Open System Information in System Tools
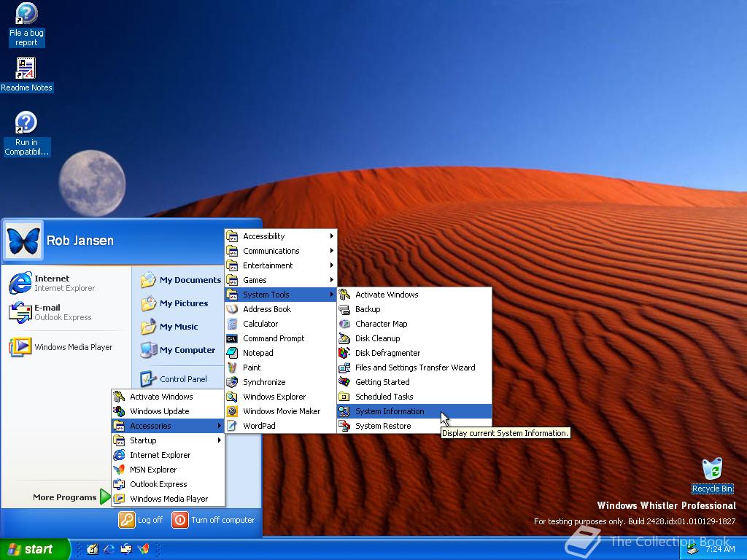 [x=414, y=411]
